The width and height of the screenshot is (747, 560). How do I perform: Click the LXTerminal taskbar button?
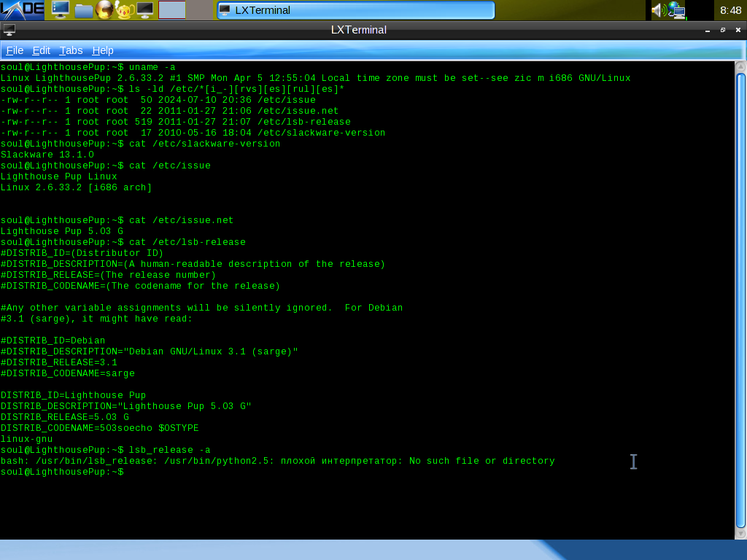[355, 10]
